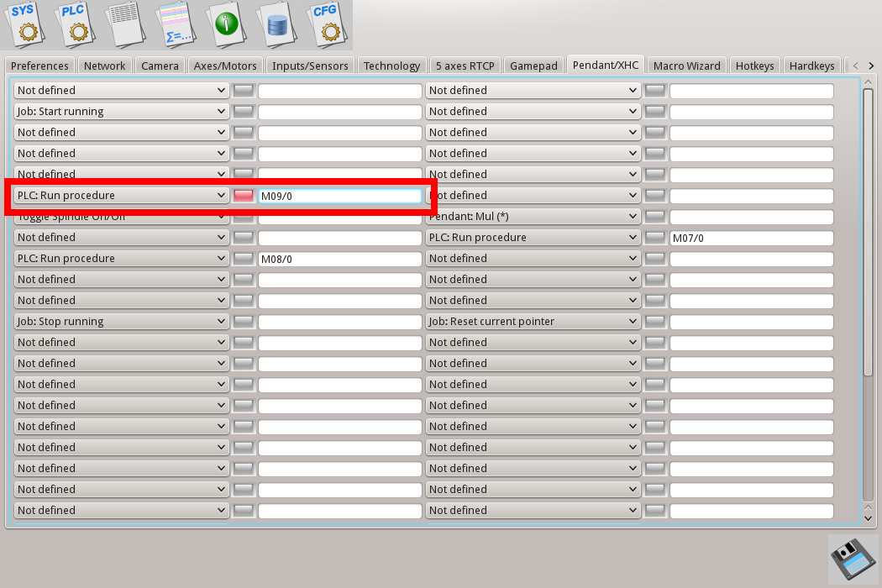Click the stacked documents report icon
The height and width of the screenshot is (588, 882).
(127, 24)
